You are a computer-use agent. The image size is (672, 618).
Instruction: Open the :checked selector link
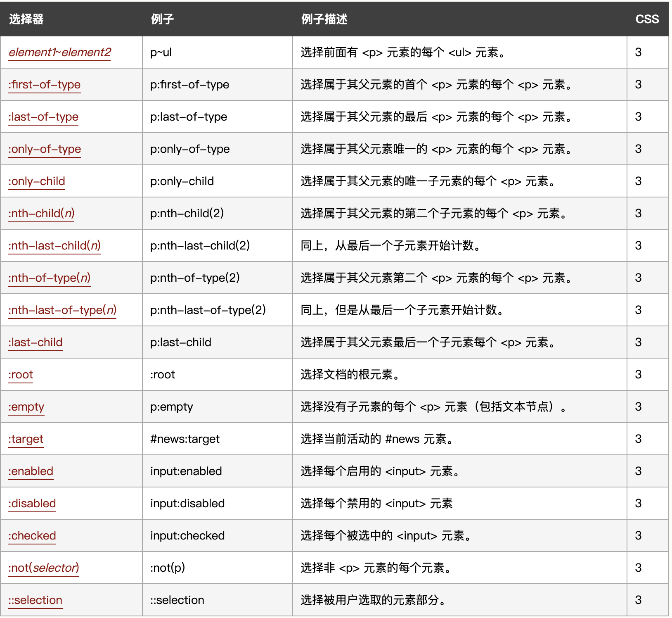coord(32,536)
